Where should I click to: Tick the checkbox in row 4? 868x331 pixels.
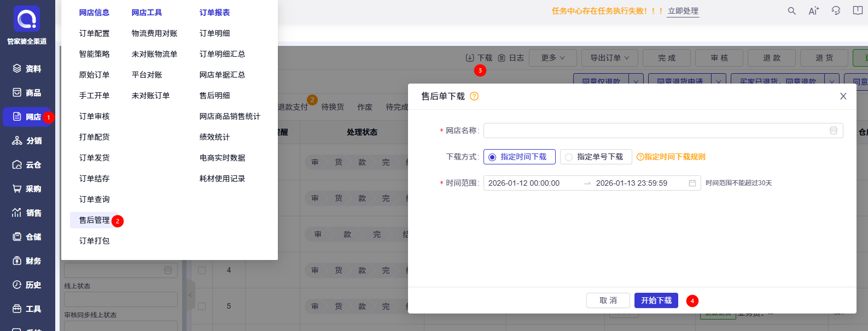point(202,270)
